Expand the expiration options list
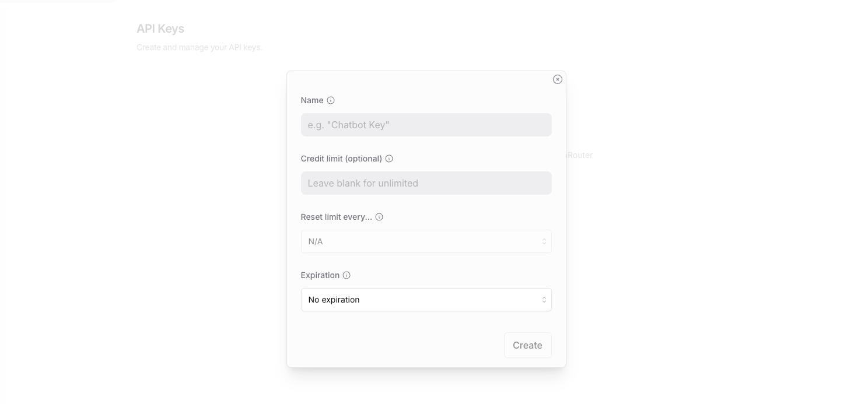 point(426,300)
